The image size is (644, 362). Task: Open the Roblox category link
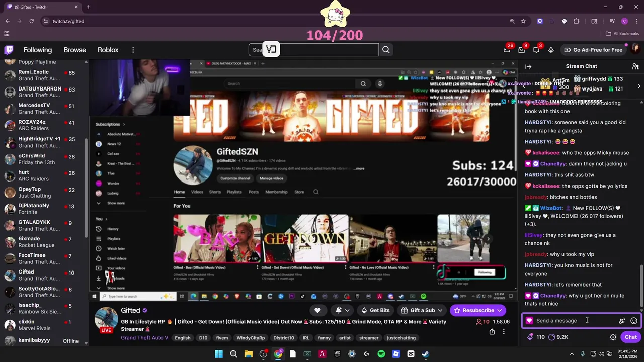(x=108, y=50)
